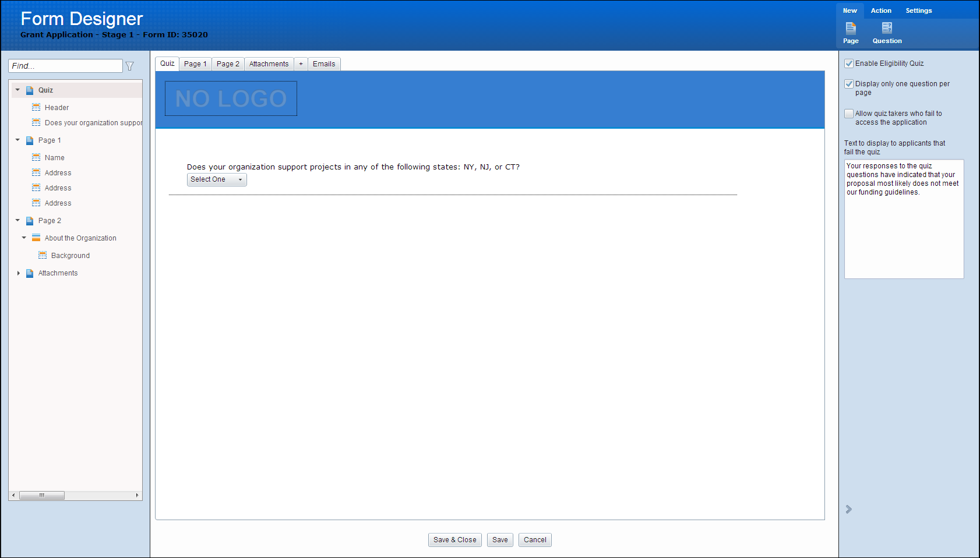Image resolution: width=980 pixels, height=558 pixels.
Task: Collapse the Page 1 tree node
Action: (17, 140)
